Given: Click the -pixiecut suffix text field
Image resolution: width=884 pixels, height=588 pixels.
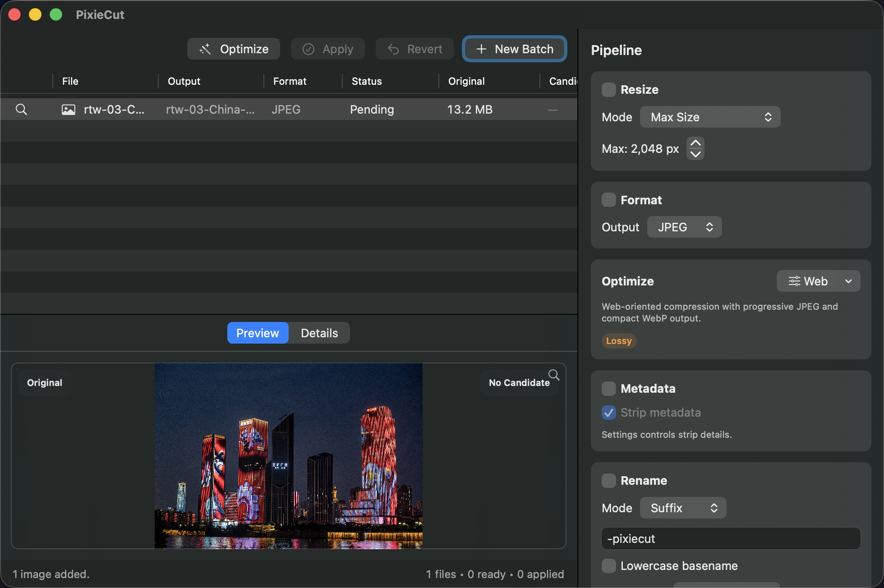Looking at the screenshot, I should (731, 539).
